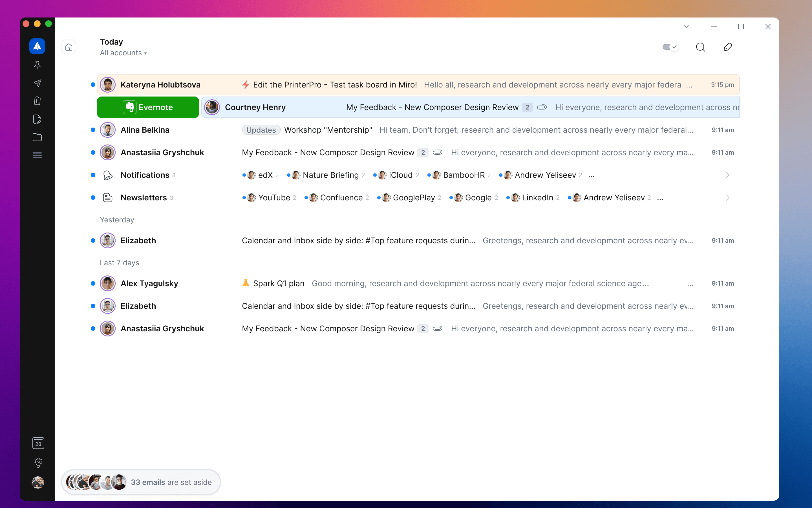This screenshot has width=812, height=508.
Task: Click Kateryna Holubtsova's avatar
Action: click(x=108, y=85)
